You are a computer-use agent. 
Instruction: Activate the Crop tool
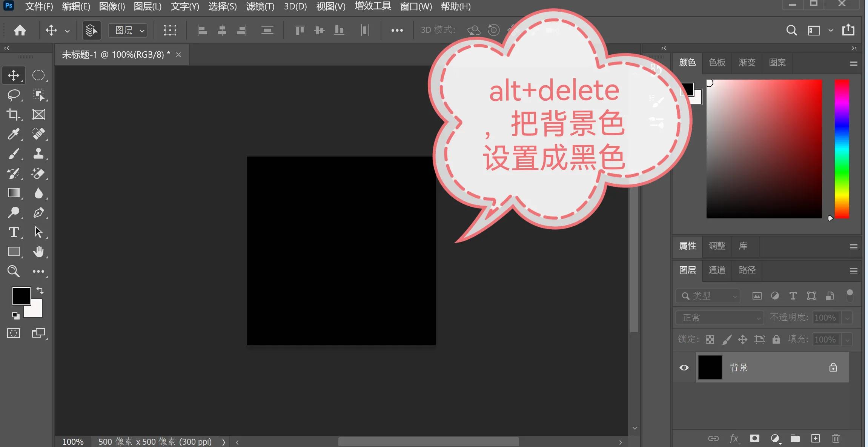coord(14,114)
